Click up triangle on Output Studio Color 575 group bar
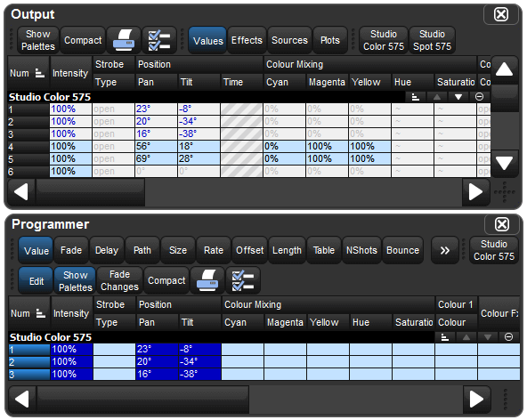The height and width of the screenshot is (420, 527). 437,97
